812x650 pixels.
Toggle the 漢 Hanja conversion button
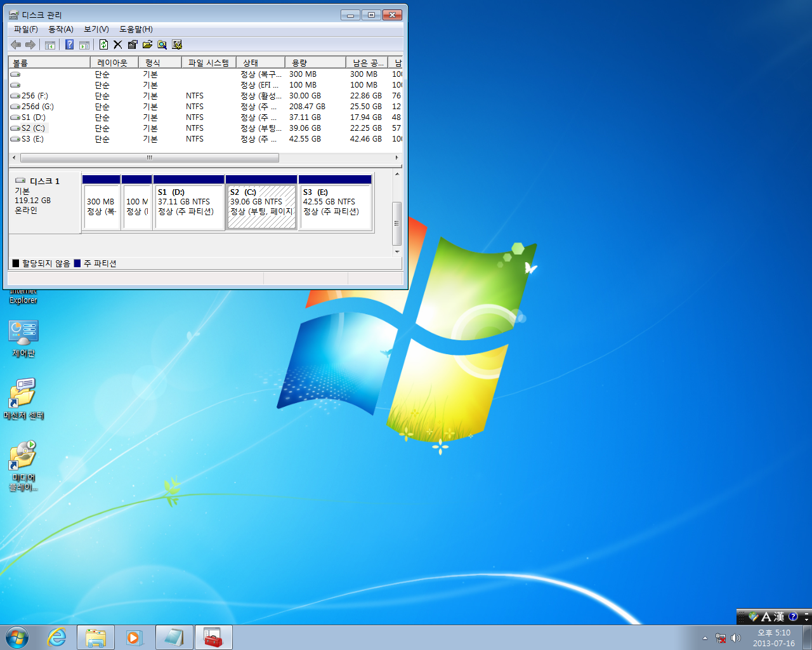pos(779,616)
